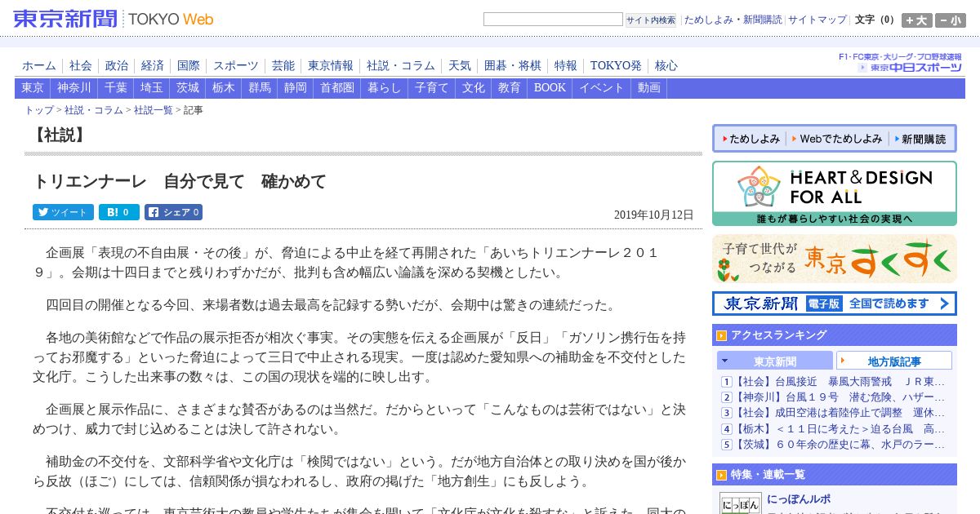Open スポーツ news section
The image size is (980, 514).
click(x=236, y=65)
